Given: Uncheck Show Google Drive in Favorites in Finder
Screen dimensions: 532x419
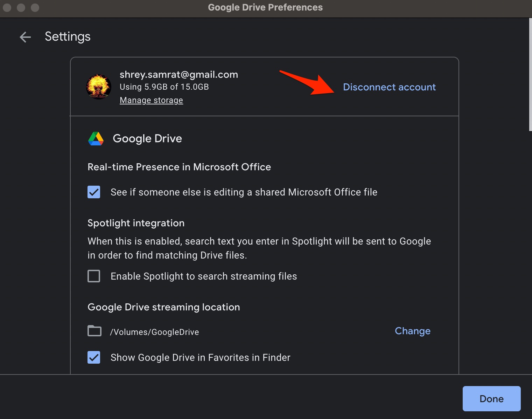Looking at the screenshot, I should pos(93,357).
